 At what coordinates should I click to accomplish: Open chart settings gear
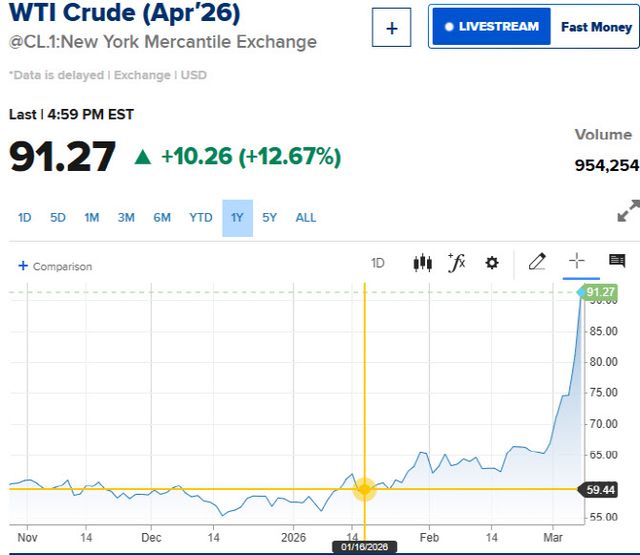pos(492,263)
